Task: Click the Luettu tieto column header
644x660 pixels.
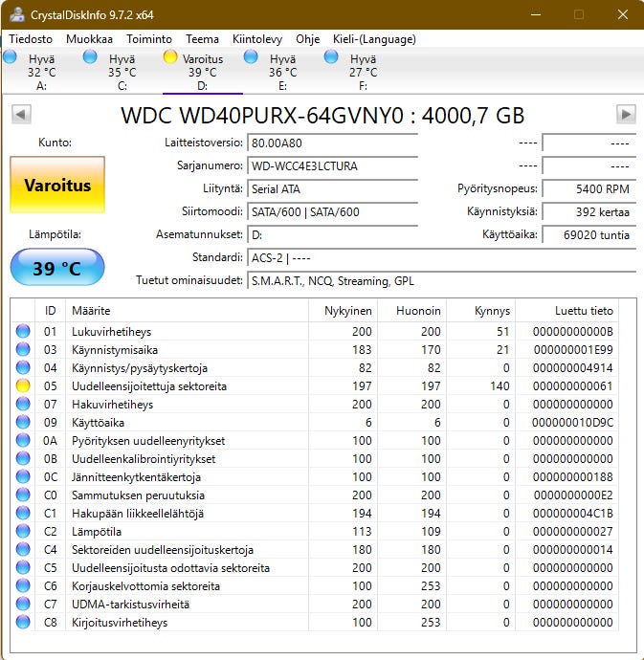Action: pos(567,311)
